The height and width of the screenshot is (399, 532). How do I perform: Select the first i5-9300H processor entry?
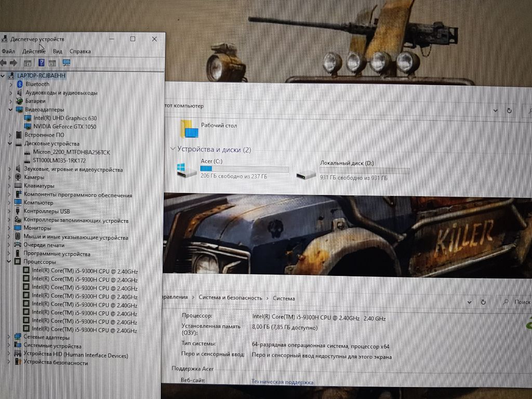85,271
